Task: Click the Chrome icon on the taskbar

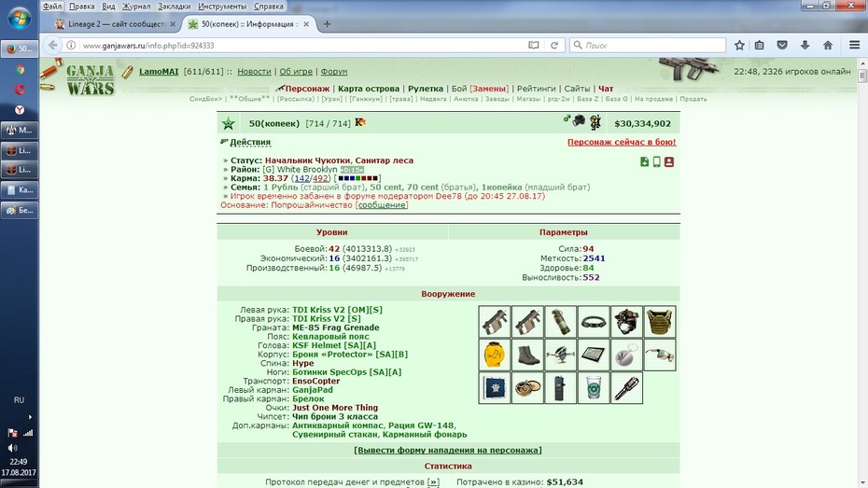Action: click(20, 70)
